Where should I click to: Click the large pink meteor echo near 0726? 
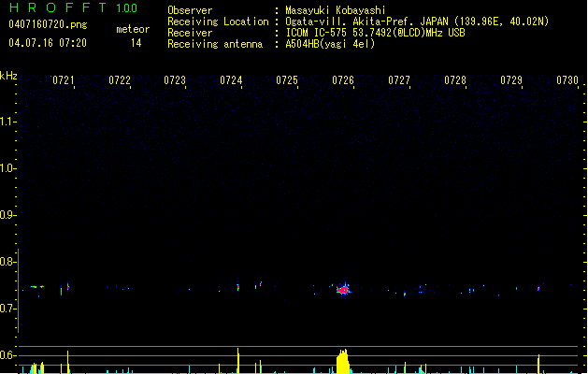pyautogui.click(x=343, y=290)
